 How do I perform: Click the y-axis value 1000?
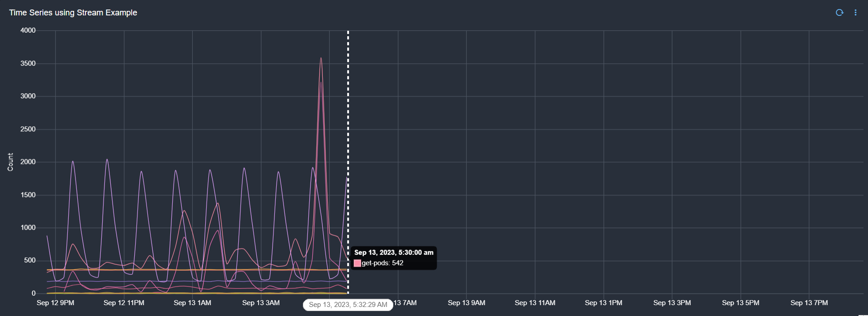click(28, 228)
